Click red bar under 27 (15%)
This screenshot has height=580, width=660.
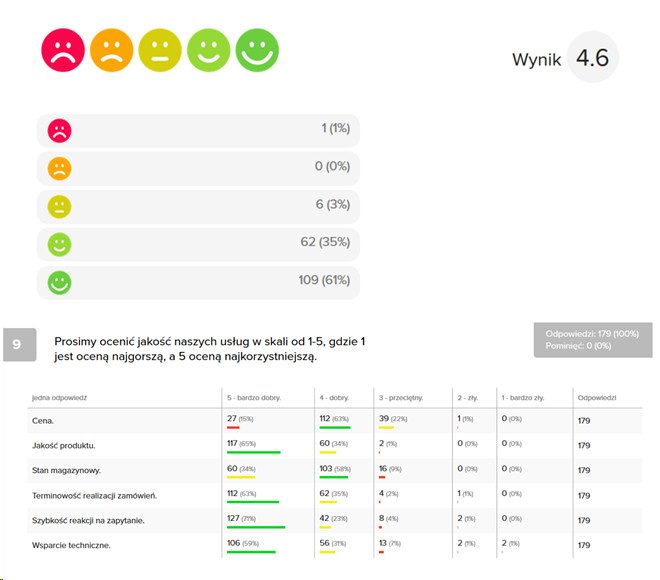[x=233, y=428]
